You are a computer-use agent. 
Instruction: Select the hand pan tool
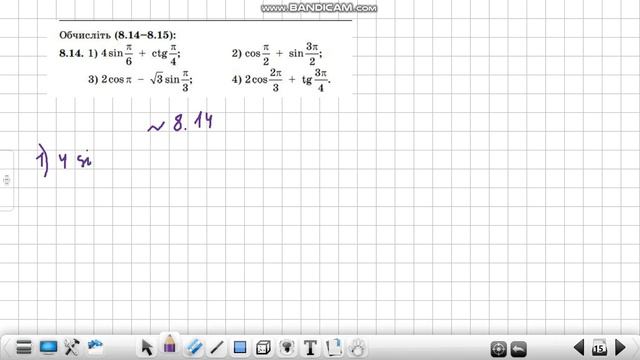357,348
